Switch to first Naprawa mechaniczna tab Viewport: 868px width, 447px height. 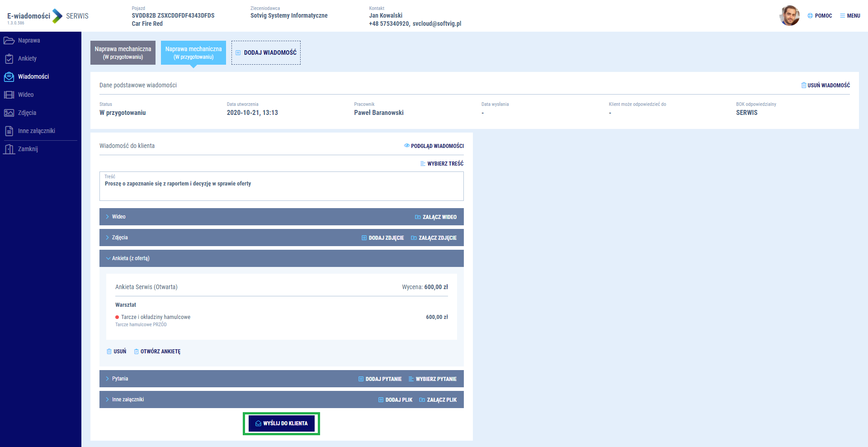coord(123,52)
